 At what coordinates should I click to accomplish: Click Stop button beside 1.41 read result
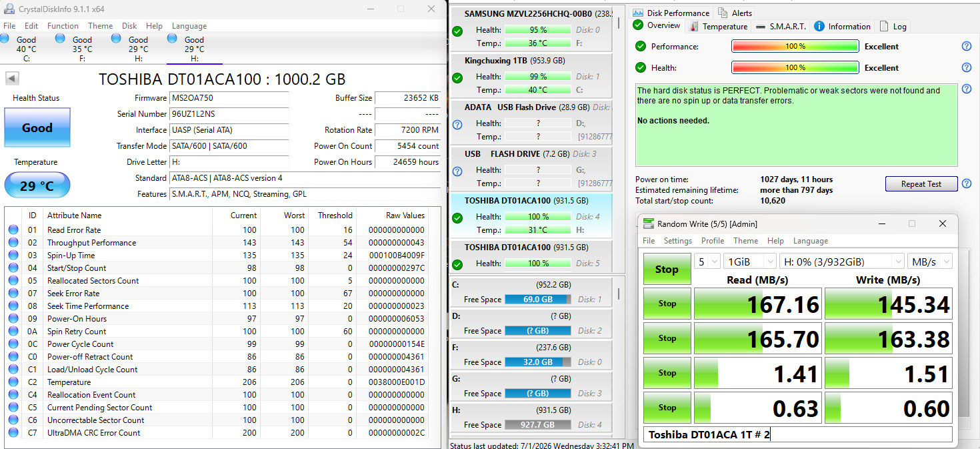click(x=667, y=373)
